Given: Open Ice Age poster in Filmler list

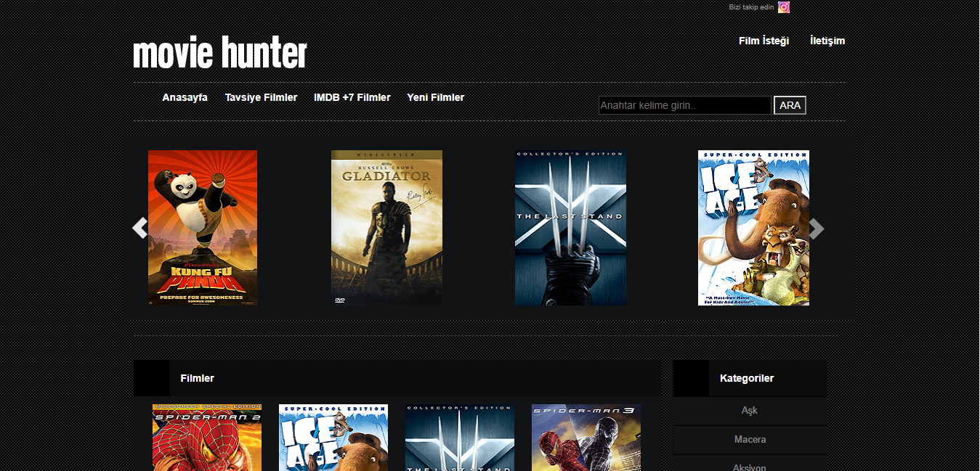Looking at the screenshot, I should coord(333,438).
